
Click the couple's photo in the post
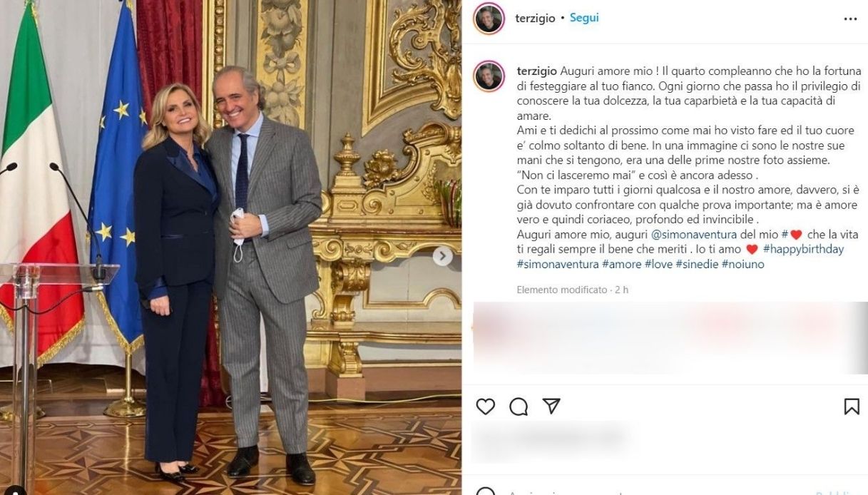point(230,247)
